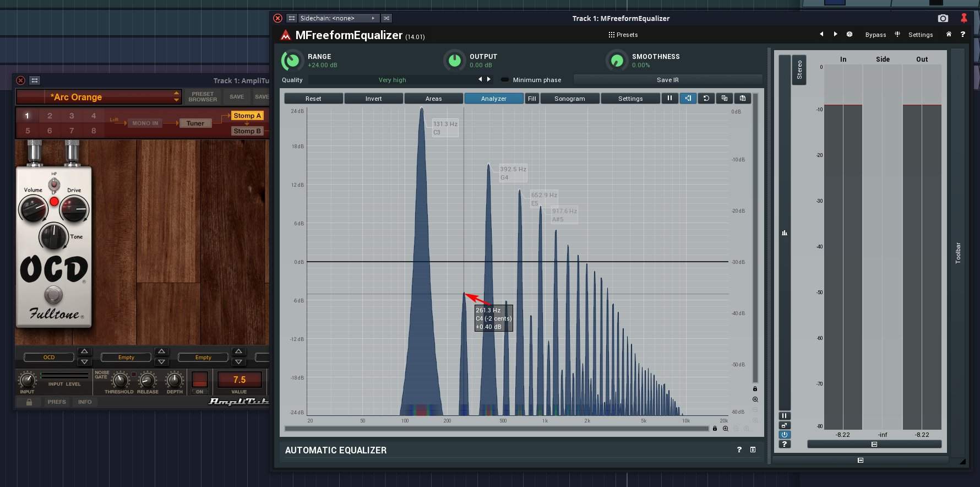This screenshot has width=980, height=487.
Task: Click up arrow beside OCD slot
Action: pyautogui.click(x=84, y=351)
